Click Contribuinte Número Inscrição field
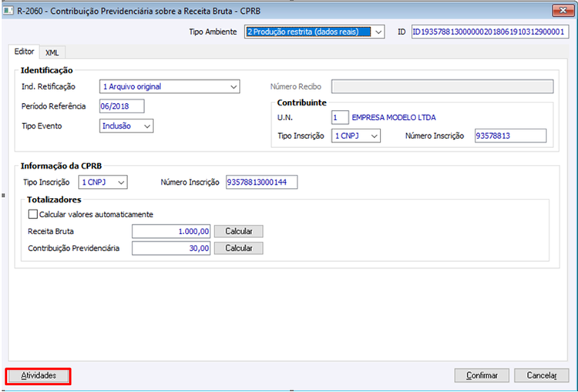This screenshot has width=578, height=392. (510, 136)
